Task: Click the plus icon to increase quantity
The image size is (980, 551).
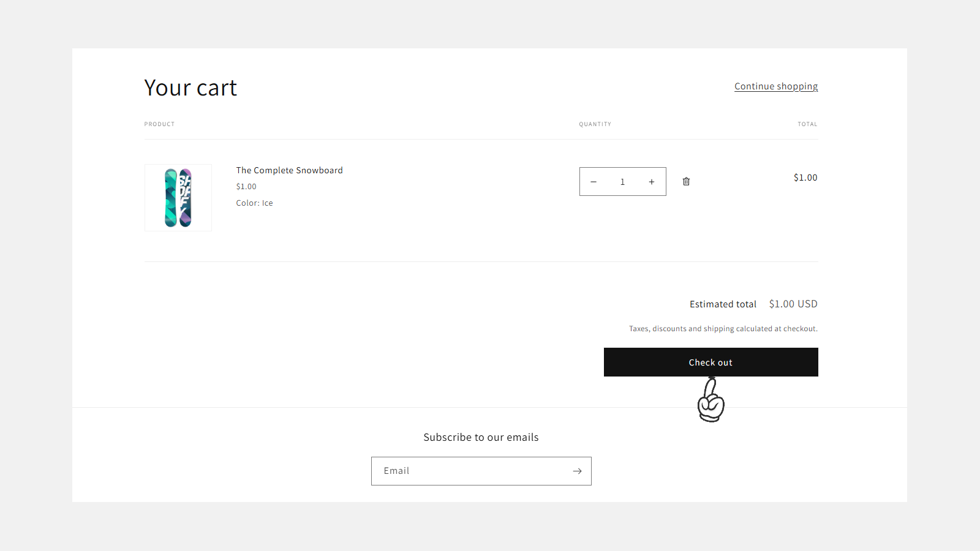Action: pyautogui.click(x=652, y=181)
